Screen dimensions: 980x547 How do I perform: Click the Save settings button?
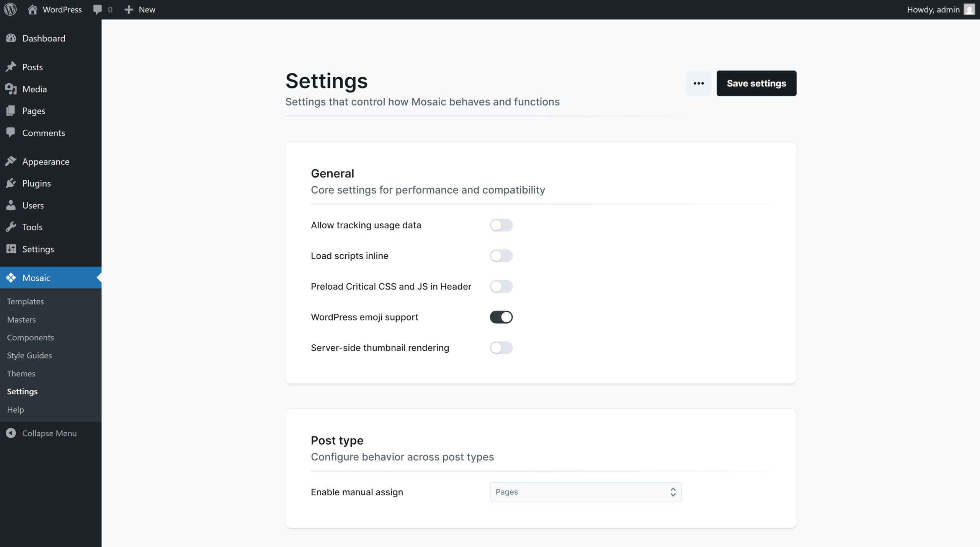pyautogui.click(x=756, y=83)
